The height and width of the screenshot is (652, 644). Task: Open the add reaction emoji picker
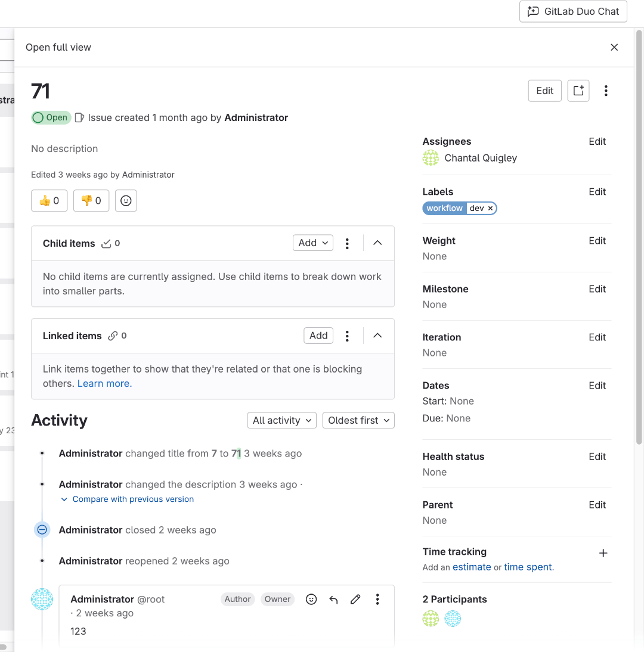coord(126,201)
